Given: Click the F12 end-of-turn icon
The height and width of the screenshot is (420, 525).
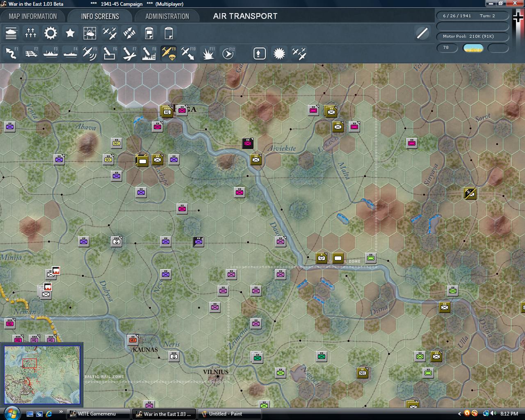Looking at the screenshot, I should point(228,52).
